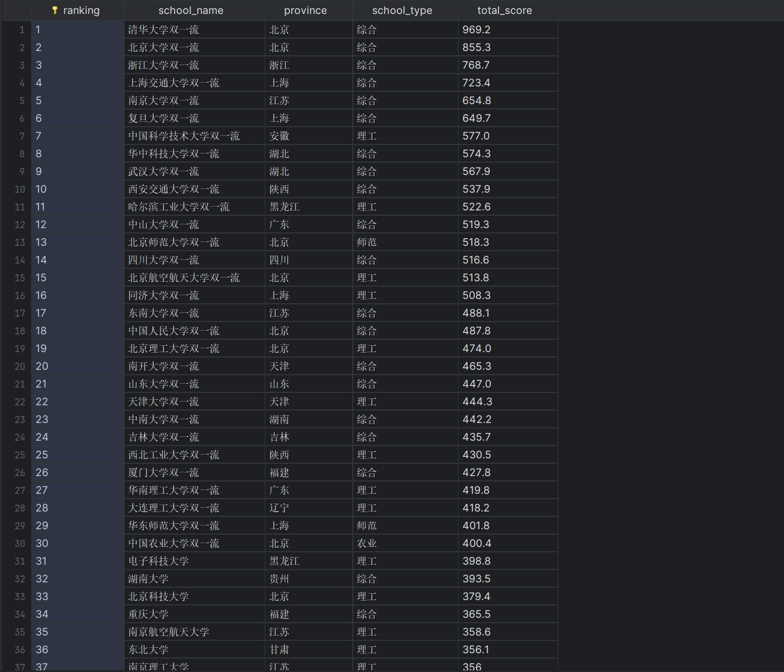Select the cell 北京理工大学双一流
Screen dimensions: 784x672
[x=194, y=348]
